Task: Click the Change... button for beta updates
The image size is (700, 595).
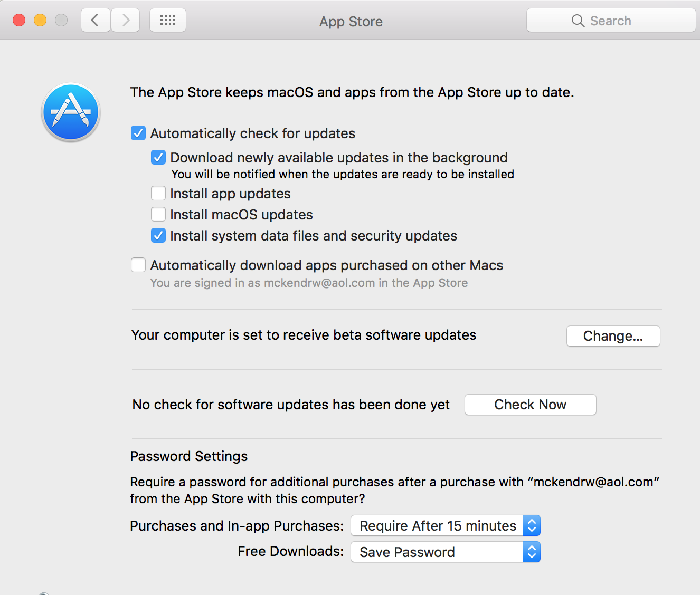Action: [x=613, y=336]
